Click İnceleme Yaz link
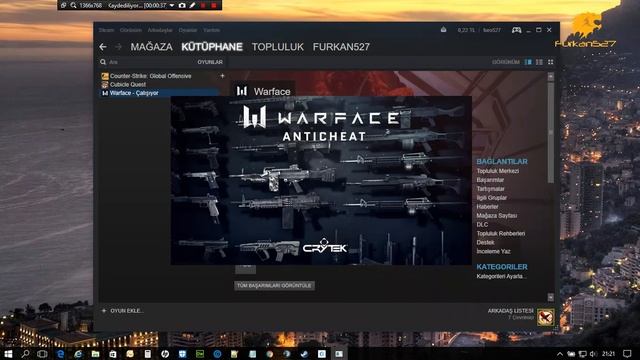Image resolution: width=640 pixels, height=360 pixels. 493,251
